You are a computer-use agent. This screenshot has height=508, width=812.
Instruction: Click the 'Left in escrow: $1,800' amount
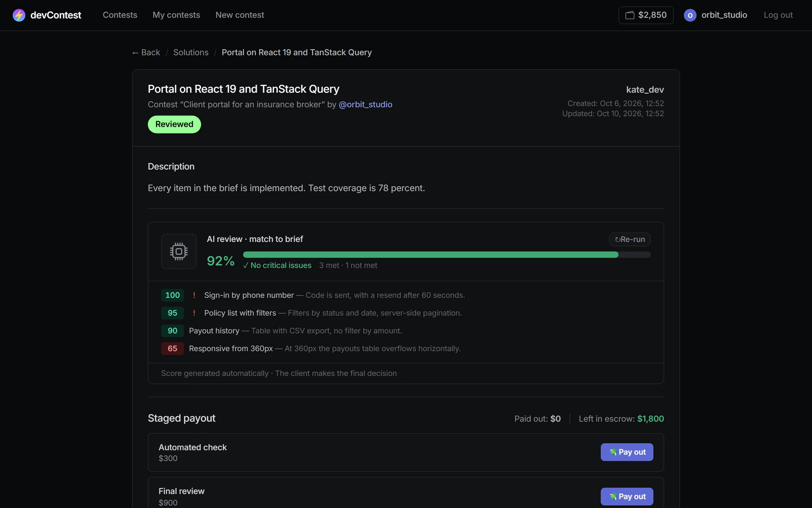coord(621,419)
